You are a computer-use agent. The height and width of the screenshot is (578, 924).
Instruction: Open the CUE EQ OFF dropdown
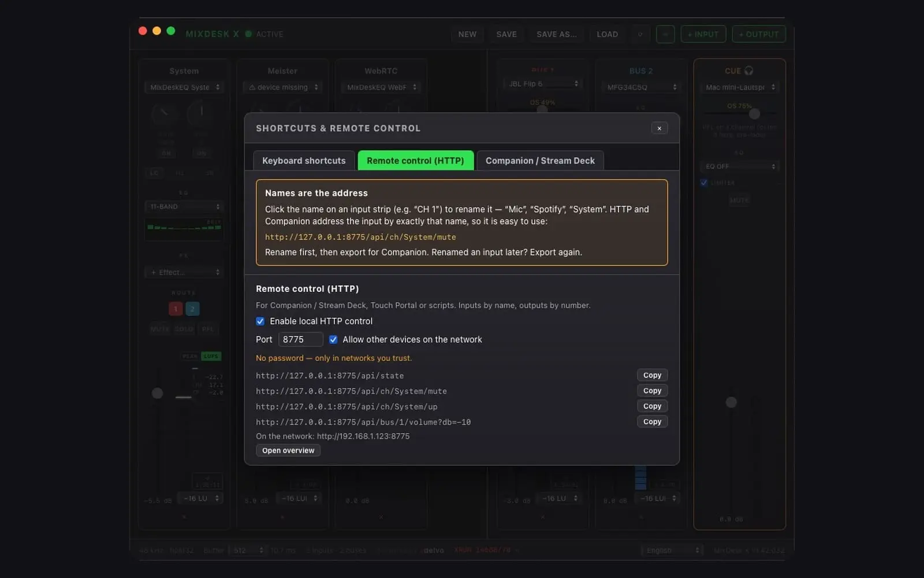tap(740, 166)
